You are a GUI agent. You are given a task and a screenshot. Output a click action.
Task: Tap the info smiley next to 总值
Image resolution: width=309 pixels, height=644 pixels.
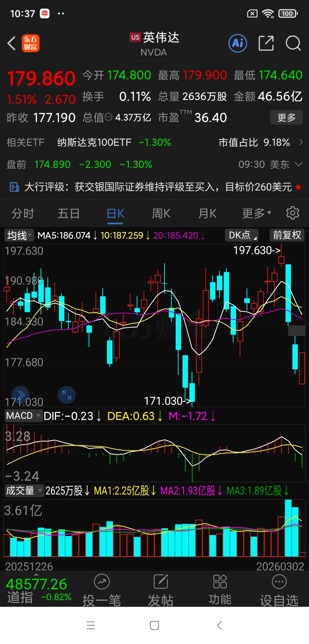(x=109, y=117)
